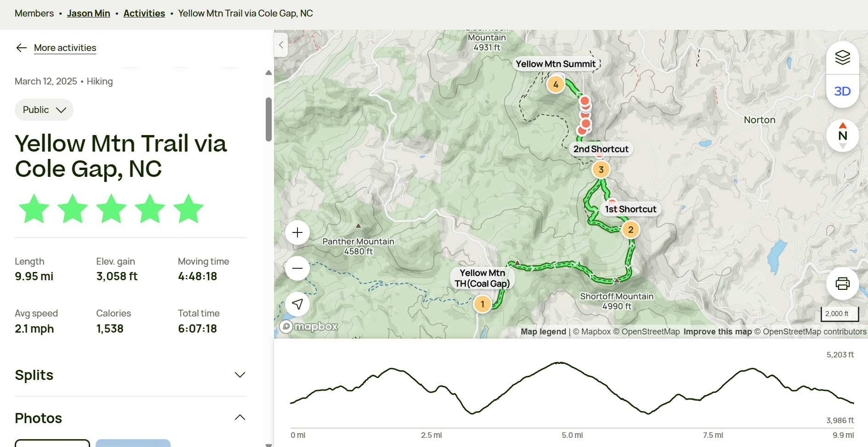Click waypoint marker 4 on the map
This screenshot has width=868, height=447.
tap(556, 85)
